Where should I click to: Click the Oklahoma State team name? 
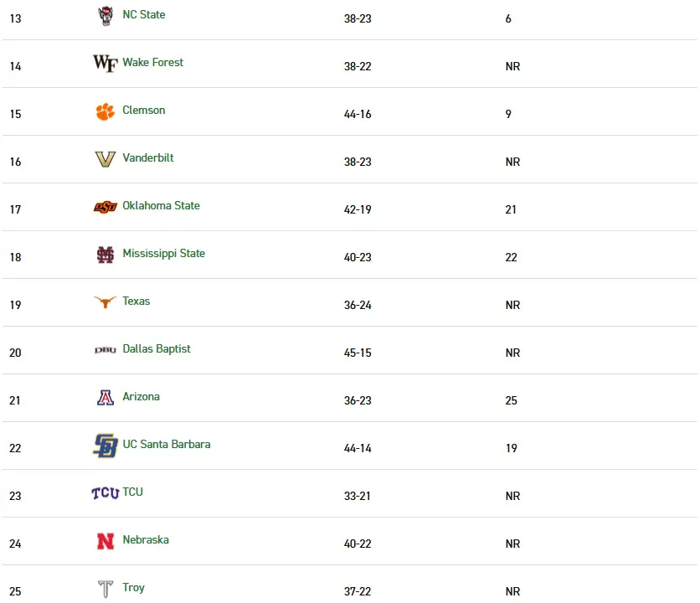(162, 205)
